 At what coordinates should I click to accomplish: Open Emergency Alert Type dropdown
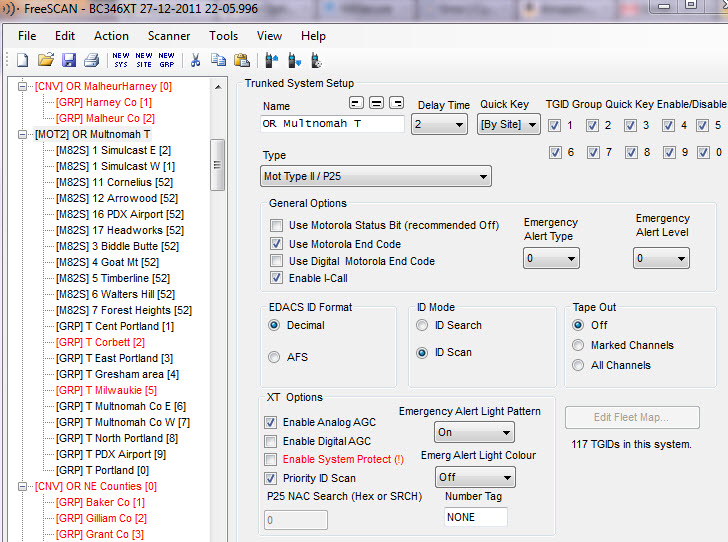coord(551,258)
